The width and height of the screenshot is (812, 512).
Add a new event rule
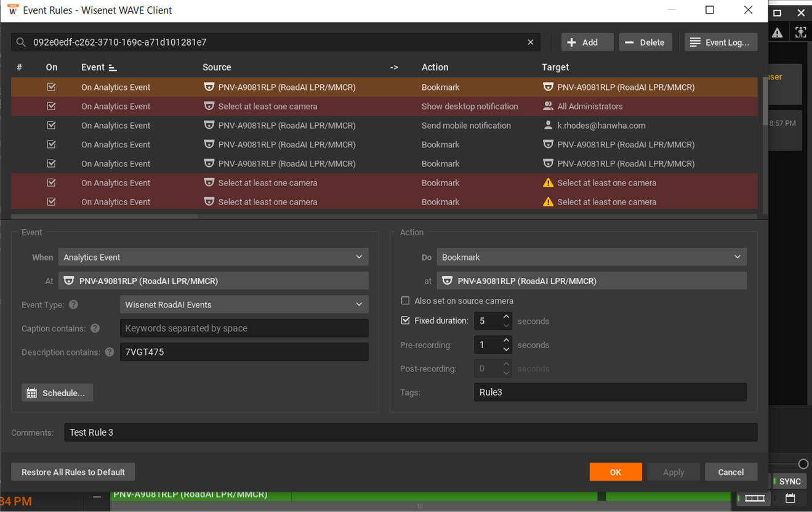(x=587, y=42)
